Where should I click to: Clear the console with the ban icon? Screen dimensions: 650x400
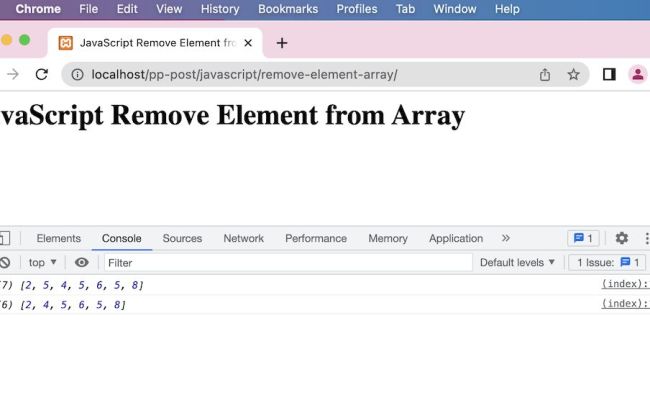pyautogui.click(x=5, y=262)
